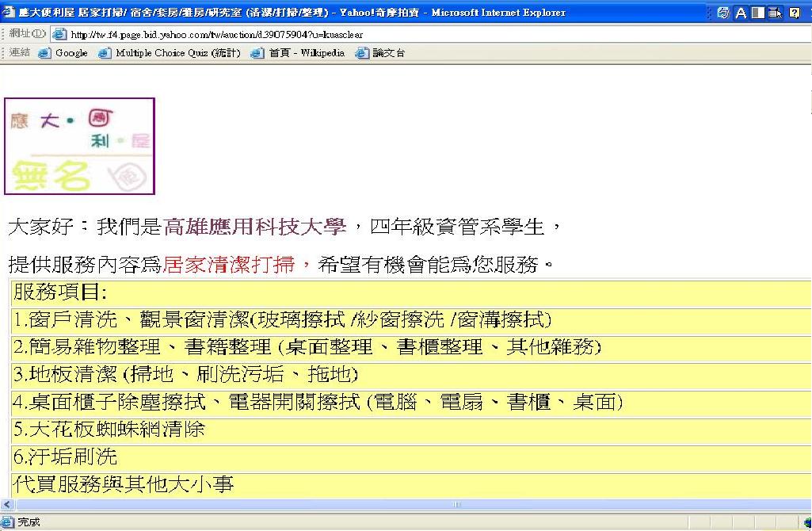Toggle half-width/full-width character shape

758,13
